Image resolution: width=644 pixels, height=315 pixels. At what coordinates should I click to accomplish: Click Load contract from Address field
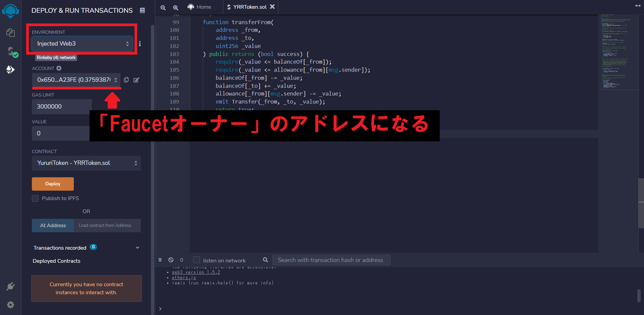[x=107, y=226]
